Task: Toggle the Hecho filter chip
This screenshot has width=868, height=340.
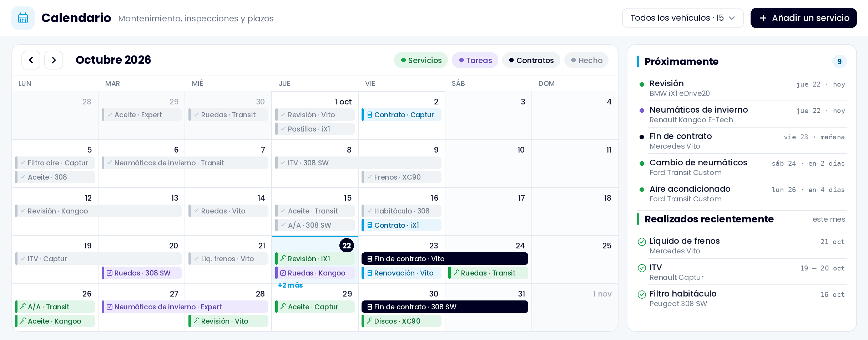Action: click(x=586, y=60)
